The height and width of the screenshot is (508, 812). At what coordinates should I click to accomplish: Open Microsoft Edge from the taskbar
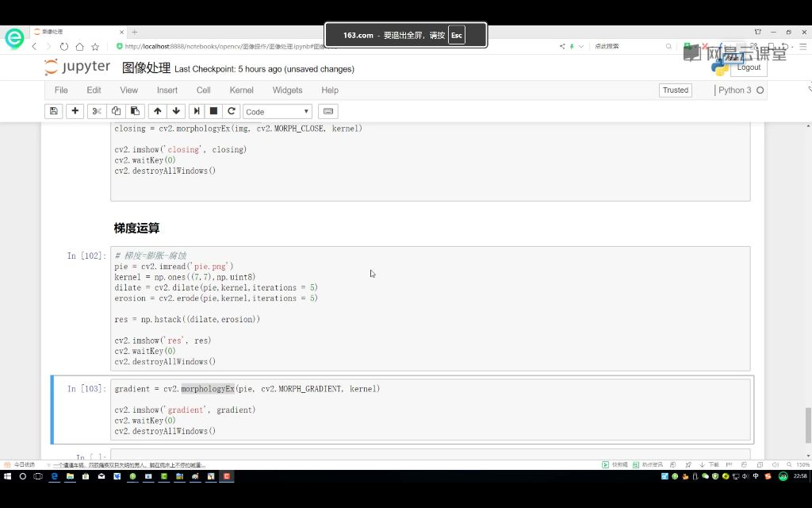click(x=54, y=476)
